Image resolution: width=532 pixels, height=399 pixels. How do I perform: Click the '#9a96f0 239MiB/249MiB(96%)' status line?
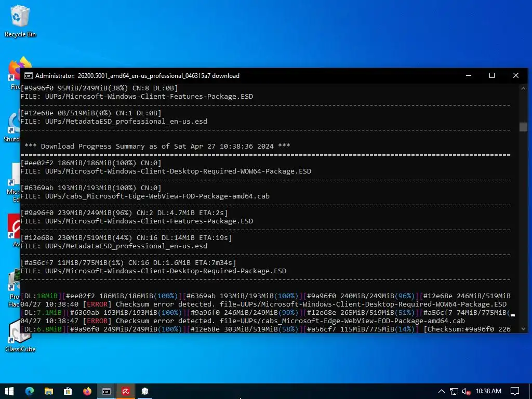(124, 212)
